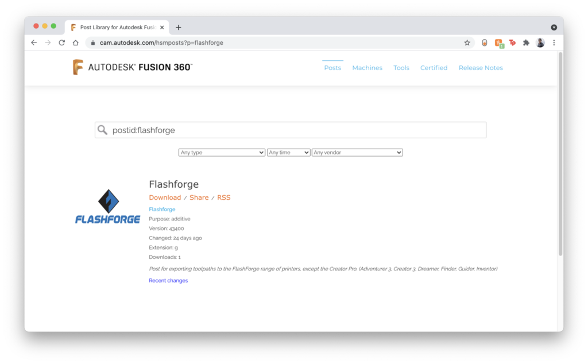Reload the page

click(x=61, y=42)
